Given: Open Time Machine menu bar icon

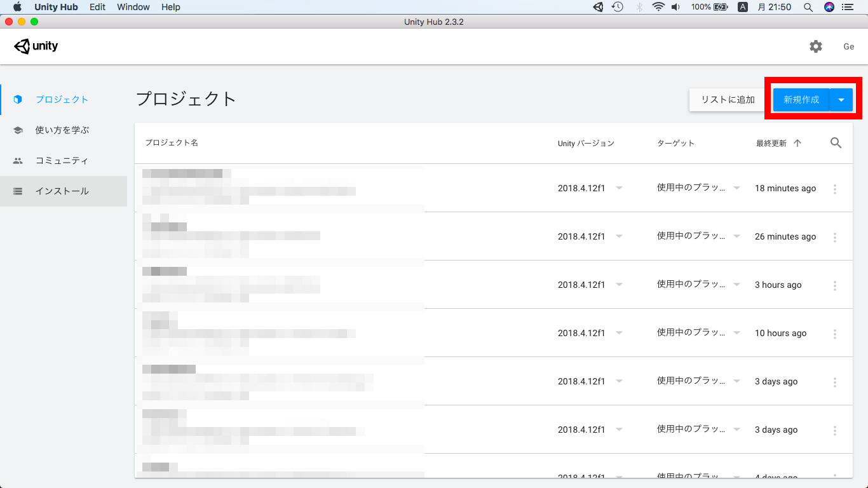Looking at the screenshot, I should 618,7.
